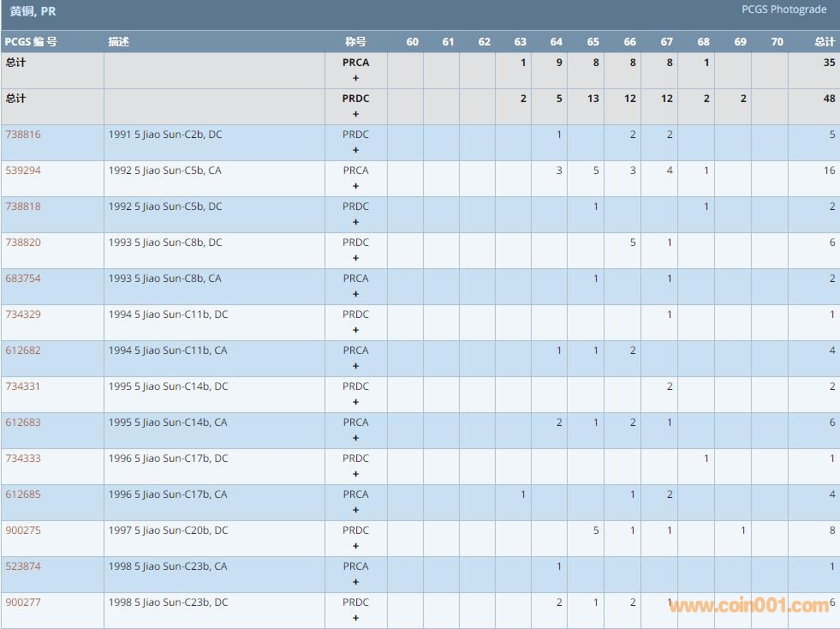Select the 1996 5 Jiao Sun-C17b, DC description
This screenshot has width=840, height=629.
click(x=168, y=458)
